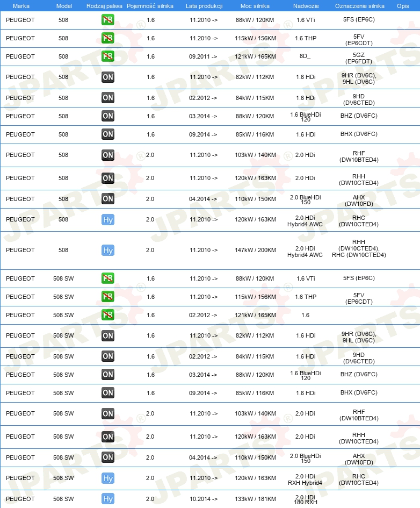Click ON diesel icon in 508 SW 82kW/112KM row

pos(108,335)
